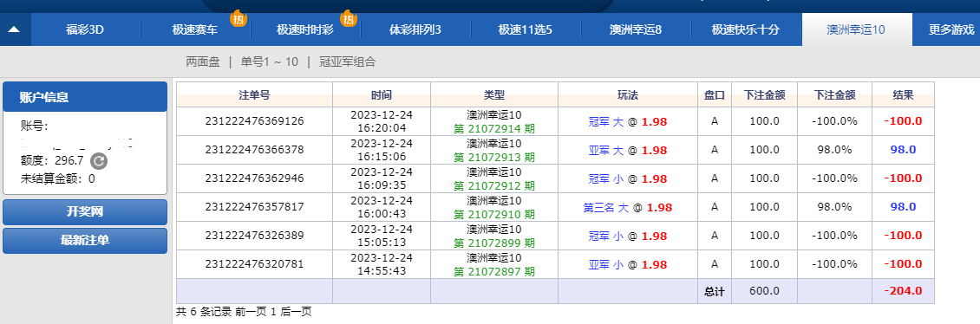Click the time cell 16:00:43
The width and height of the screenshot is (980, 324).
[382, 214]
